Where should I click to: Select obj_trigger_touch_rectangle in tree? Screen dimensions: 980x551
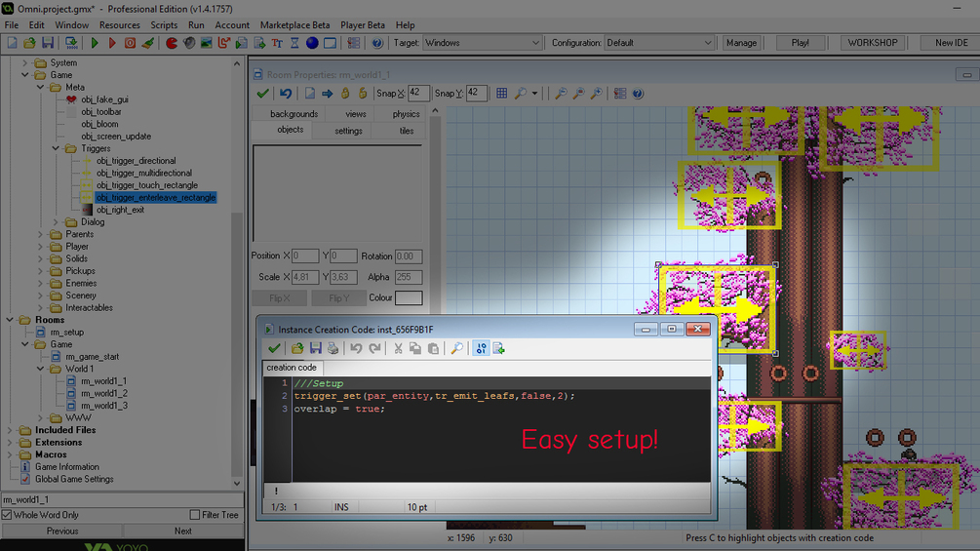[147, 185]
